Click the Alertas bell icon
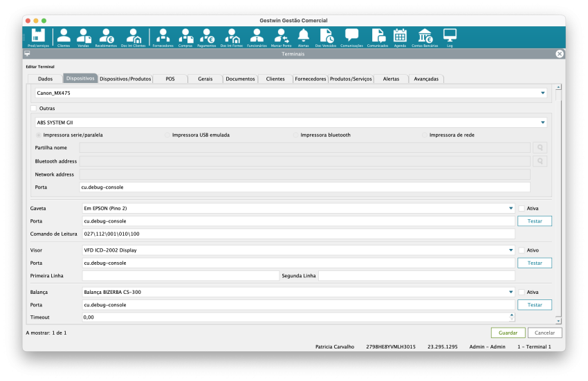This screenshot has width=588, height=381. coord(303,36)
